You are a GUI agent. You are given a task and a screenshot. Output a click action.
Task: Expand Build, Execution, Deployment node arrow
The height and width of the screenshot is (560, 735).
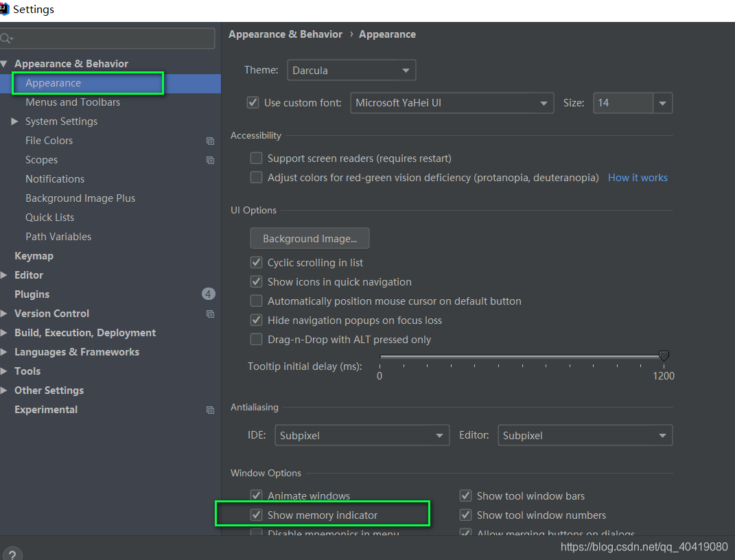click(x=3, y=333)
